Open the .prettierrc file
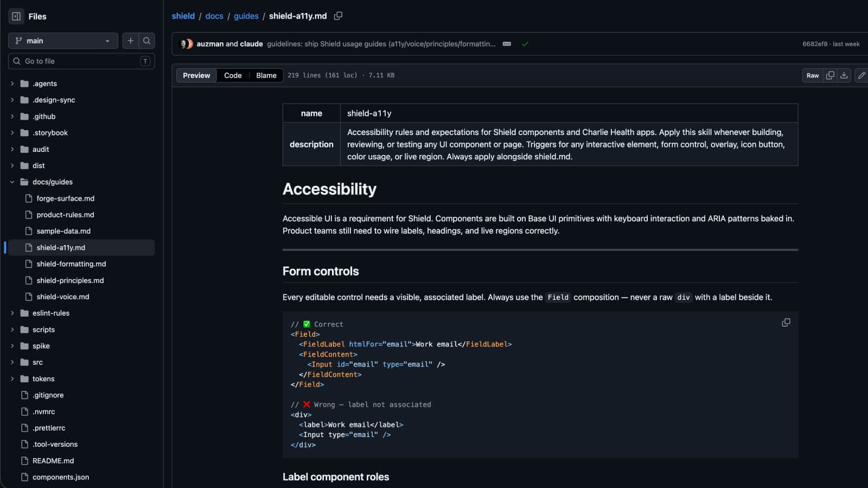This screenshot has height=488, width=868. tap(49, 428)
